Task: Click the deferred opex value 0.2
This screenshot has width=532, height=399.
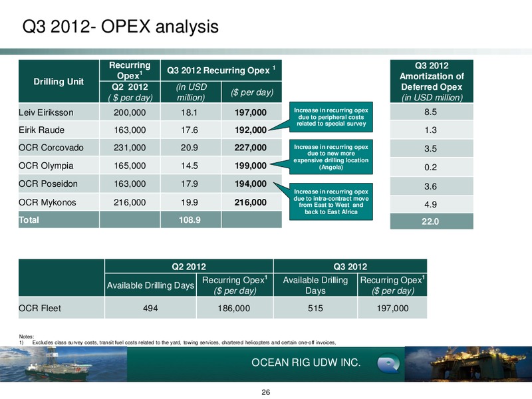Action: tap(430, 168)
